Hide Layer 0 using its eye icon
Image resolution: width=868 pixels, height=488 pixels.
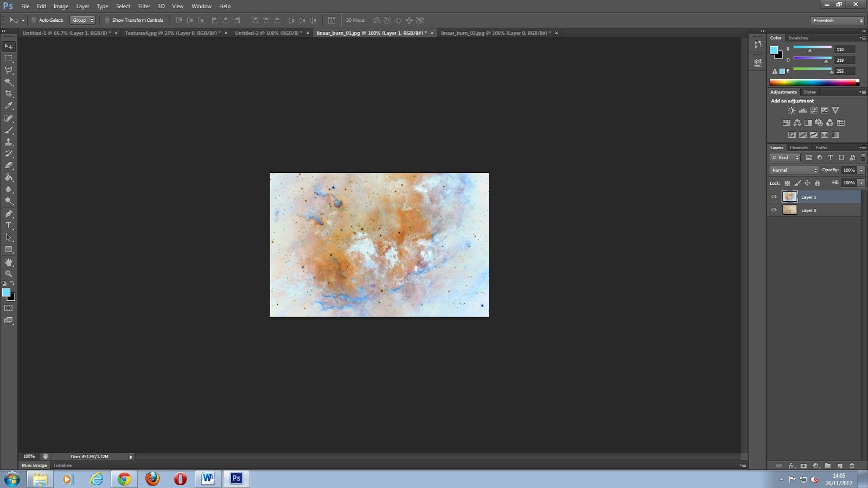pyautogui.click(x=774, y=210)
